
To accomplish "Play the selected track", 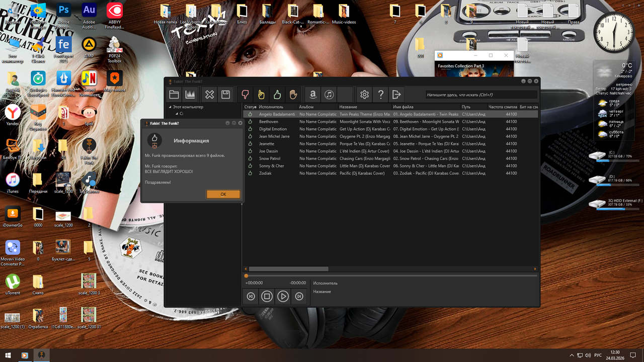I will (x=283, y=297).
